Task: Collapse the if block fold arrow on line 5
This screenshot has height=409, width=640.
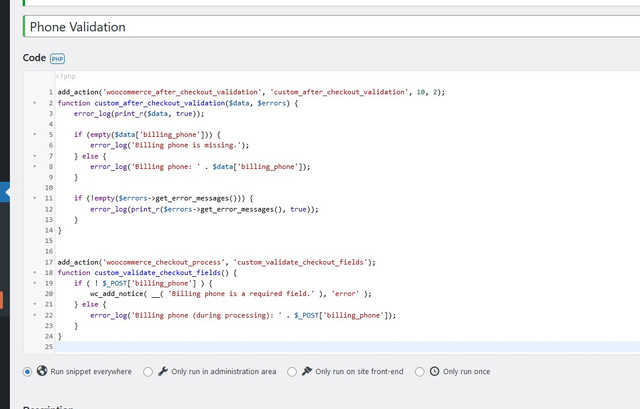Action: [35, 134]
